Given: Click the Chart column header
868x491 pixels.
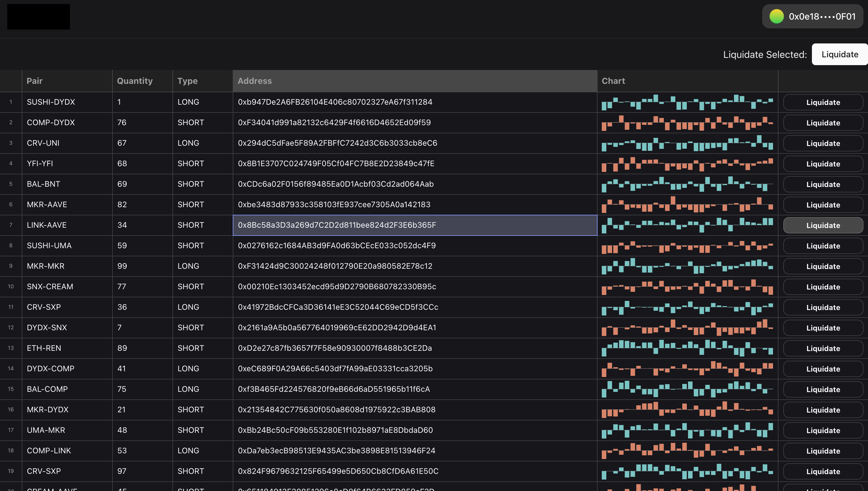Looking at the screenshot, I should (614, 81).
